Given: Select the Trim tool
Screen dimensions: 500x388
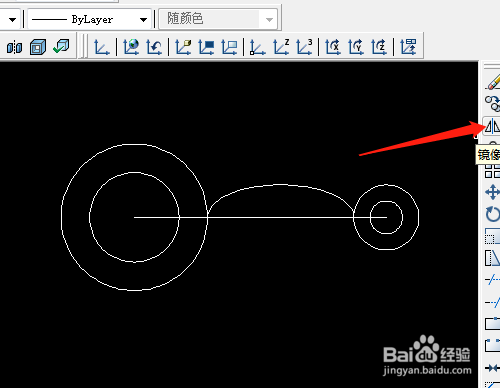Looking at the screenshot, I should tap(493, 280).
